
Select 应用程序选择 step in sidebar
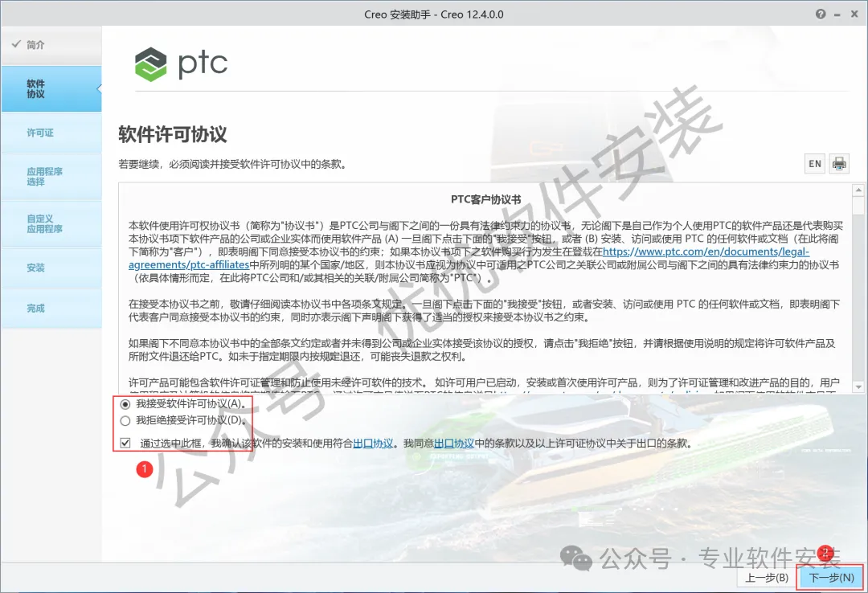pos(51,177)
